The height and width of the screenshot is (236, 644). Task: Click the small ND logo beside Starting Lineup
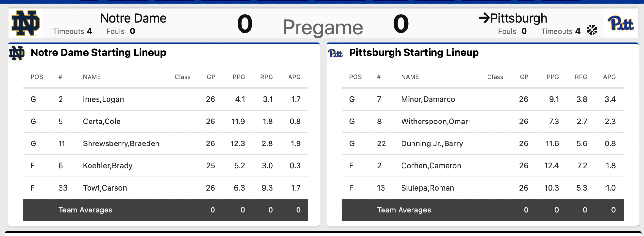pos(17,53)
